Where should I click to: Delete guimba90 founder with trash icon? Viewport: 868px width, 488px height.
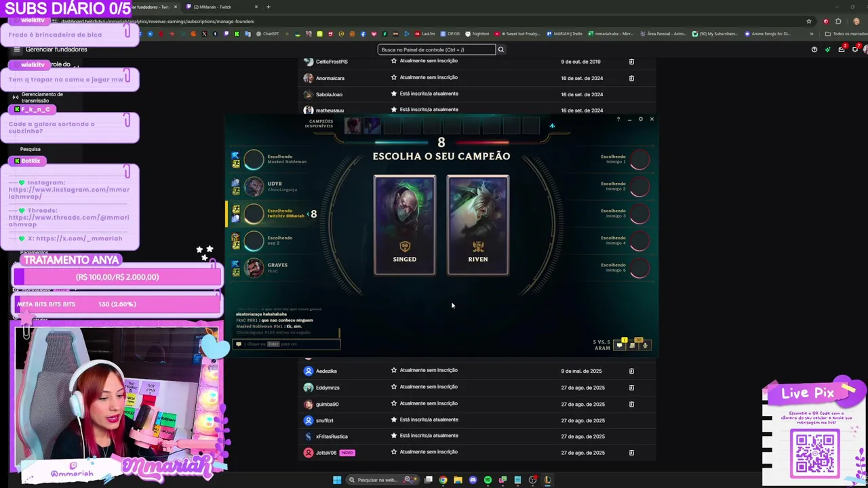tap(631, 404)
